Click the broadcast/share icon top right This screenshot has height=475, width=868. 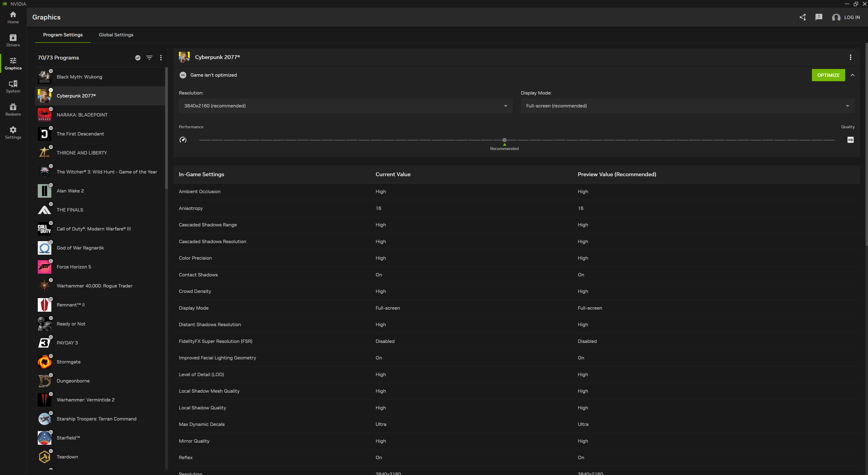803,17
